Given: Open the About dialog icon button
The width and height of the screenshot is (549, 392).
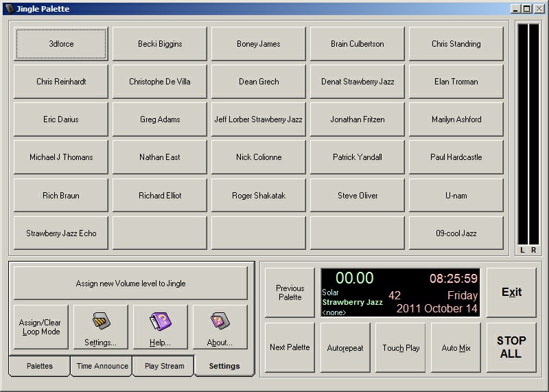Looking at the screenshot, I should pos(220,327).
